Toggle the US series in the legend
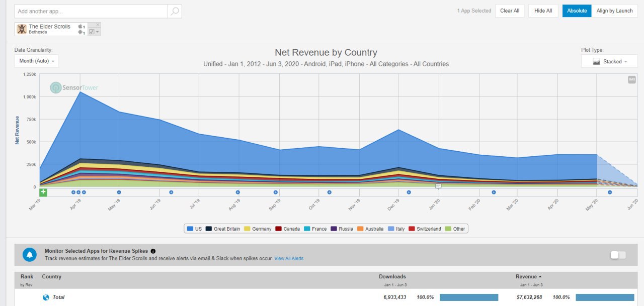The image size is (644, 306). pyautogui.click(x=194, y=229)
